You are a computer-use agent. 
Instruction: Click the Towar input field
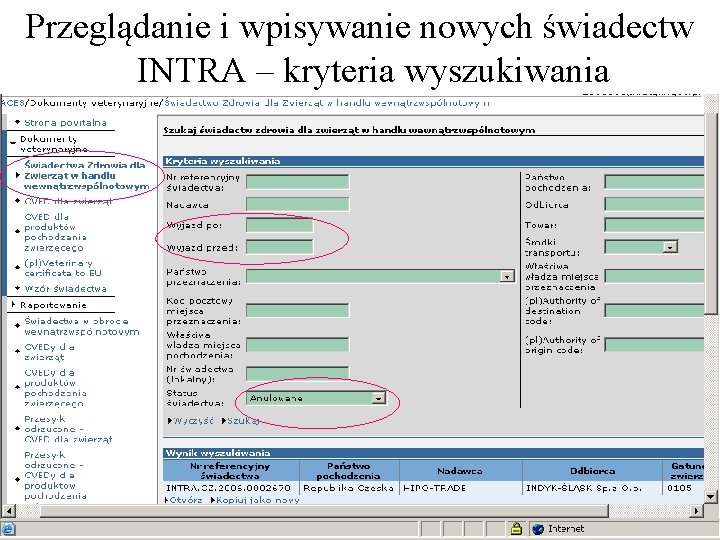click(654, 225)
